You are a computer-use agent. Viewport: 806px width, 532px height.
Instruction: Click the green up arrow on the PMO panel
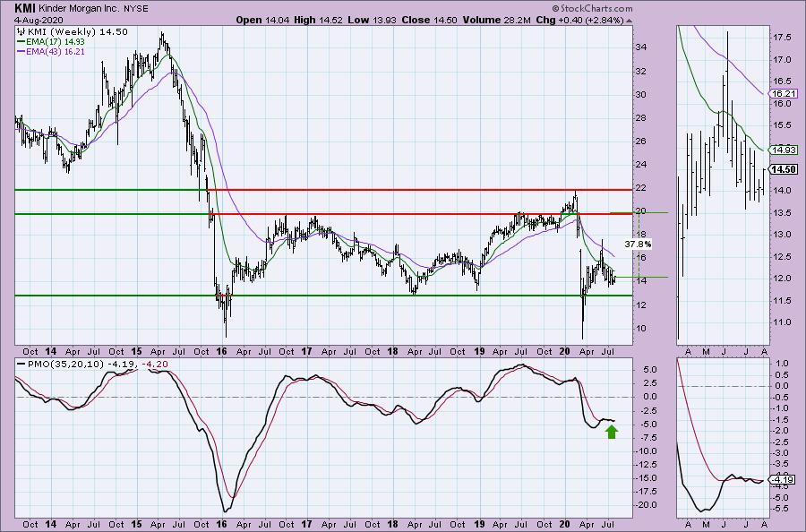click(x=611, y=432)
